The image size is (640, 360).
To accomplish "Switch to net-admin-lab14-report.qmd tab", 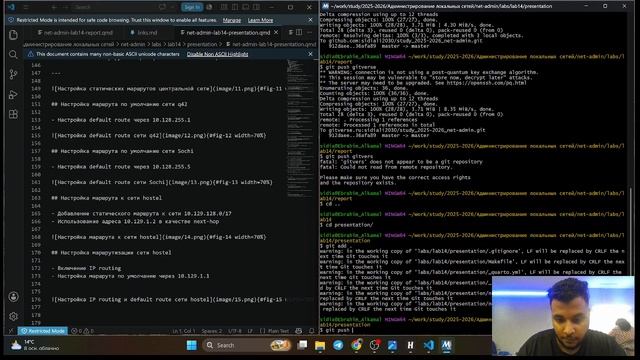I will click(75, 32).
